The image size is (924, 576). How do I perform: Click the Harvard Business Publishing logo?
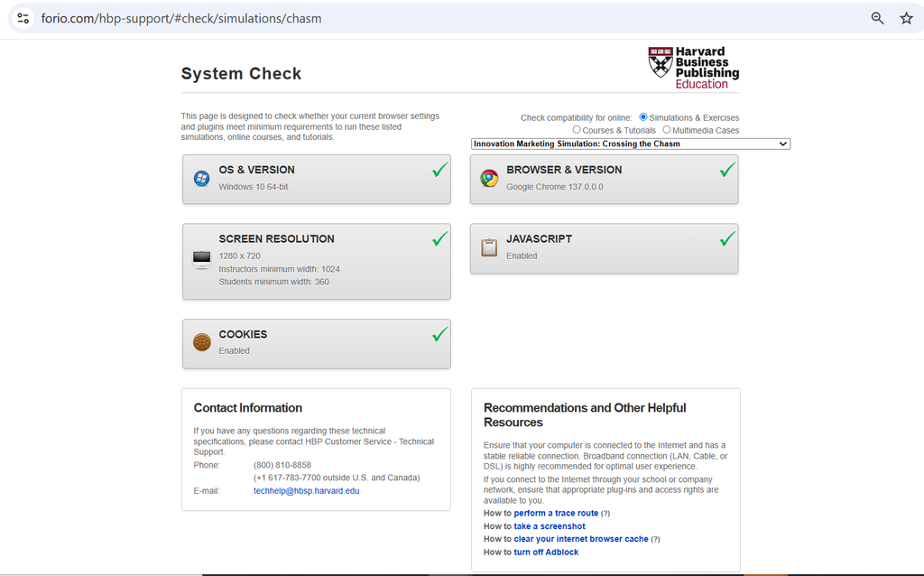click(x=693, y=68)
